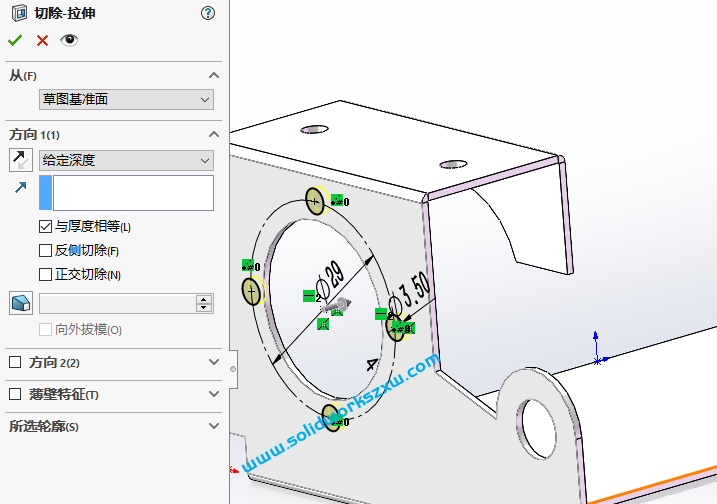Open help for 切除-拉伸
This screenshot has height=504, width=717.
click(x=208, y=13)
